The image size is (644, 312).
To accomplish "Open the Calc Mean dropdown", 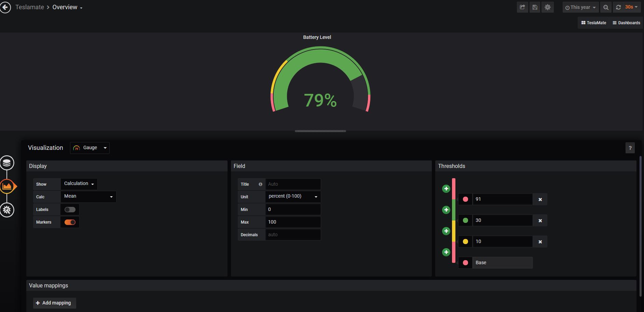I will (88, 197).
